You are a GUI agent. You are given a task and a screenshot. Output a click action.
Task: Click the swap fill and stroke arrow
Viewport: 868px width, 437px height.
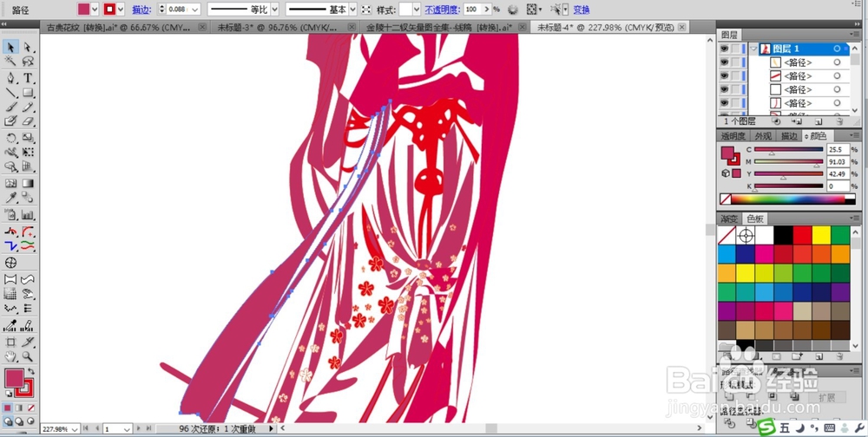click(31, 372)
